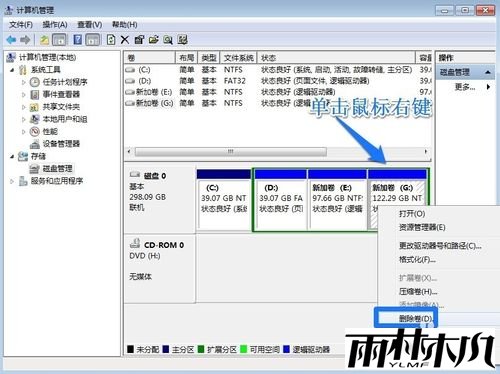Expand the 性能 node arrow
This screenshot has width=500, height=374.
tap(24, 131)
